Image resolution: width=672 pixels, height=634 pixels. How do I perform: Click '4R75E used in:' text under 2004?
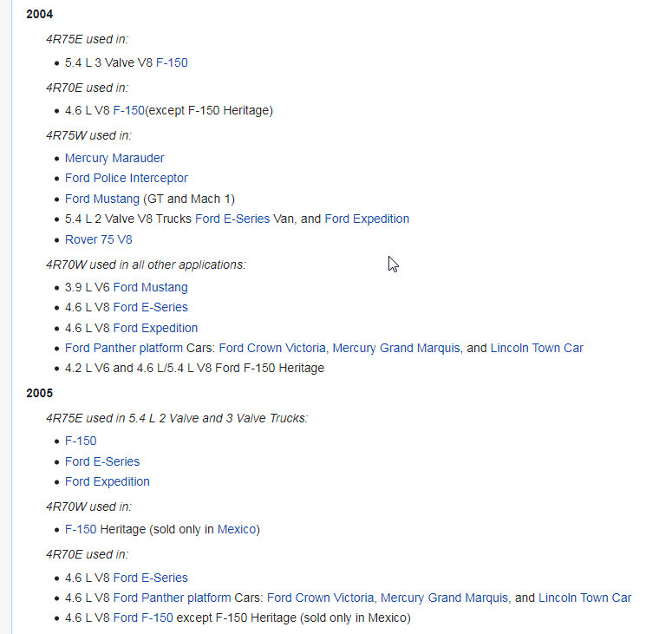click(88, 39)
